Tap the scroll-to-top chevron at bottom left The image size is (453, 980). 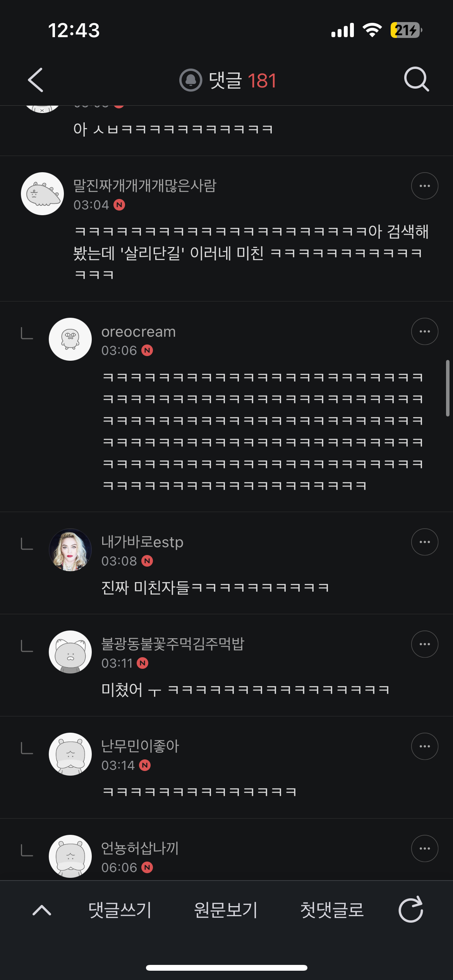point(42,910)
